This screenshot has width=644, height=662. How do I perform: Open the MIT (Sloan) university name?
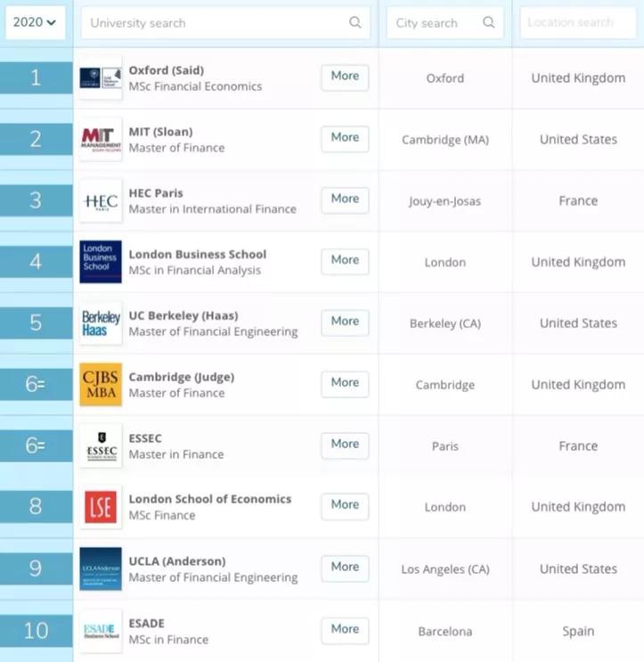point(161,132)
